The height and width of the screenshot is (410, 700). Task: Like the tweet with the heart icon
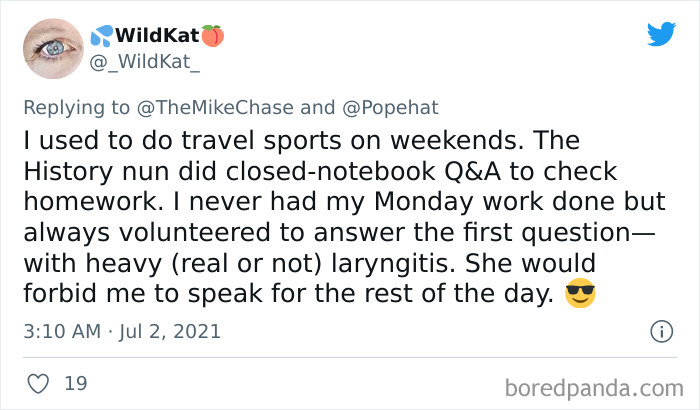click(40, 382)
